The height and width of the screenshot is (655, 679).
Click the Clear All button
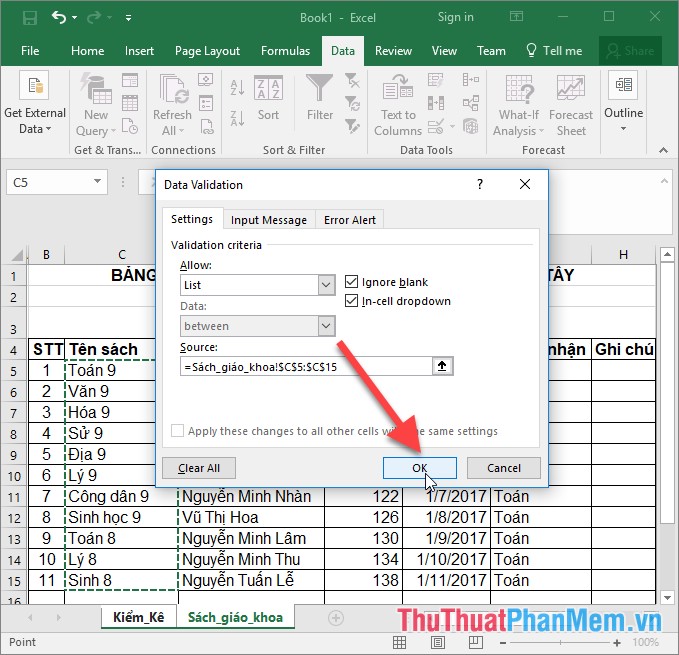(199, 468)
